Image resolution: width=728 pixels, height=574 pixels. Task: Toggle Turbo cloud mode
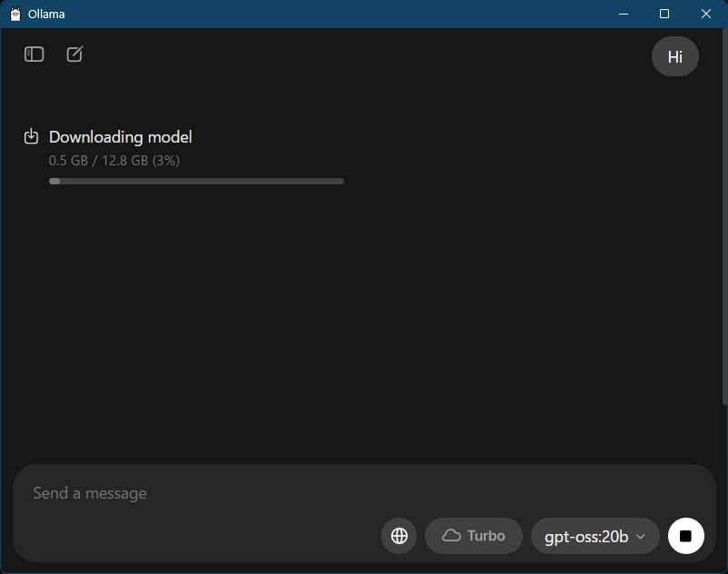click(473, 536)
